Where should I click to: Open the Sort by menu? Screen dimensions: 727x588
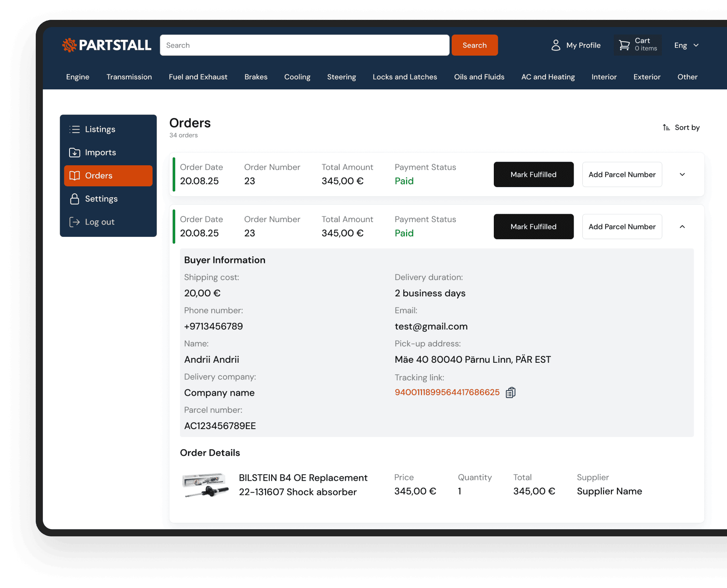coord(681,128)
